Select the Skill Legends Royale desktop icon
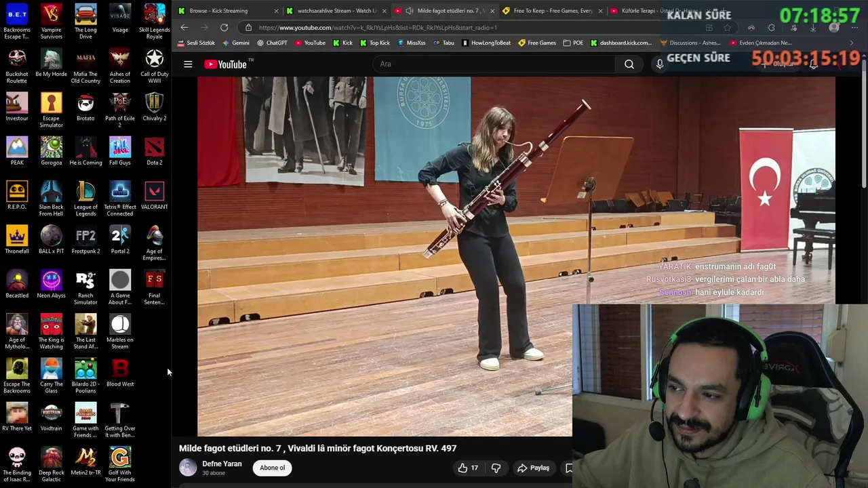 [x=155, y=22]
